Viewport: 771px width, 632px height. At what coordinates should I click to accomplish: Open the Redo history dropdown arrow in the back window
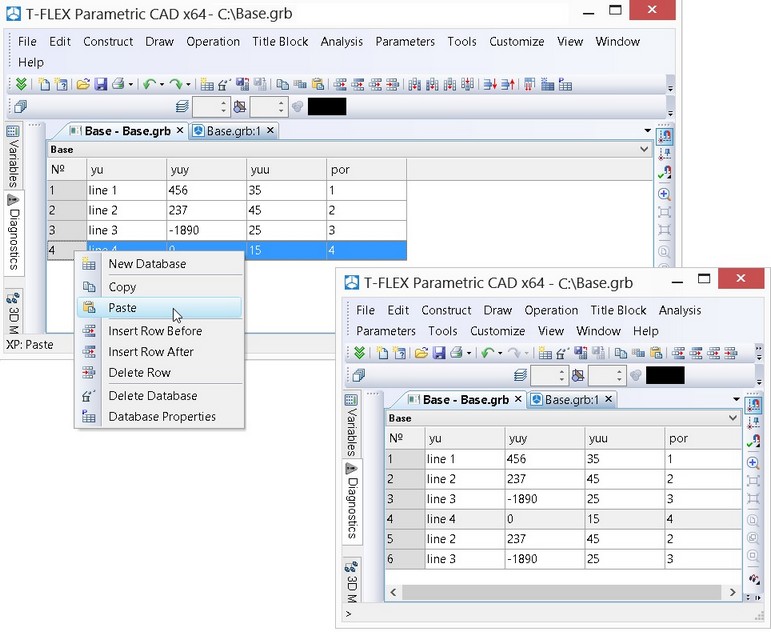(x=188, y=85)
